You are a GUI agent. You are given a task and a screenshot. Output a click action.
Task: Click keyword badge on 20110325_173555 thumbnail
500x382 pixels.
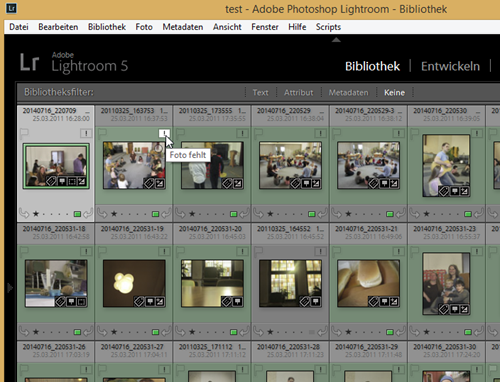point(227,183)
